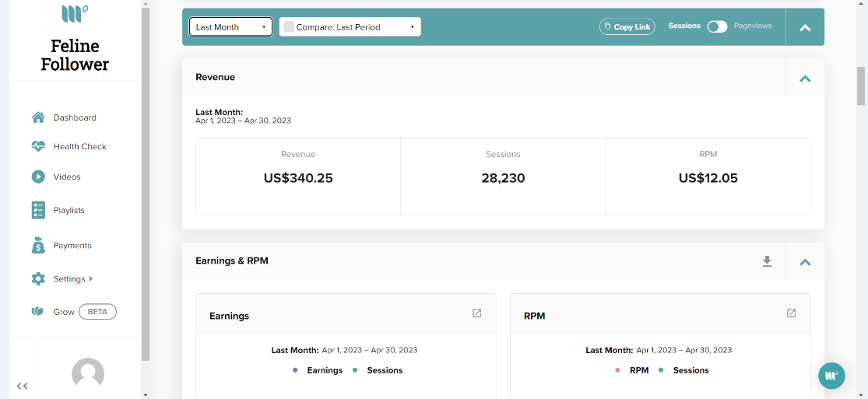Open the Grow BETA menu item
868x399 pixels.
coord(74,312)
